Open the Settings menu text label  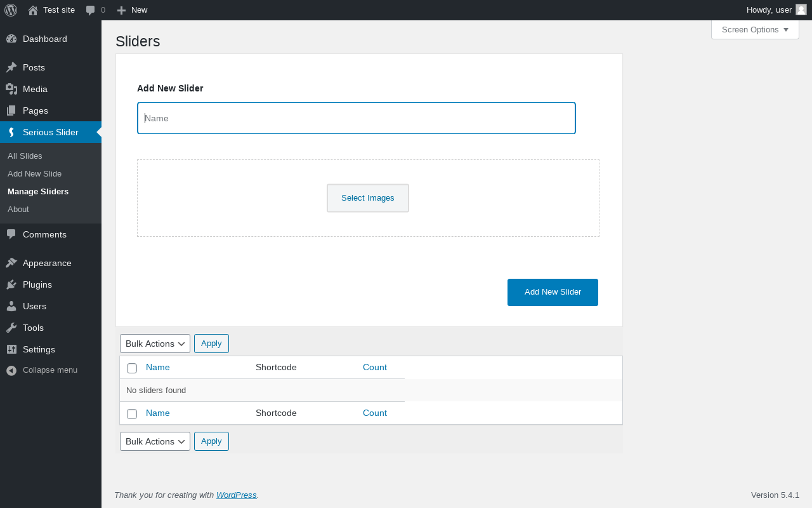click(x=39, y=349)
